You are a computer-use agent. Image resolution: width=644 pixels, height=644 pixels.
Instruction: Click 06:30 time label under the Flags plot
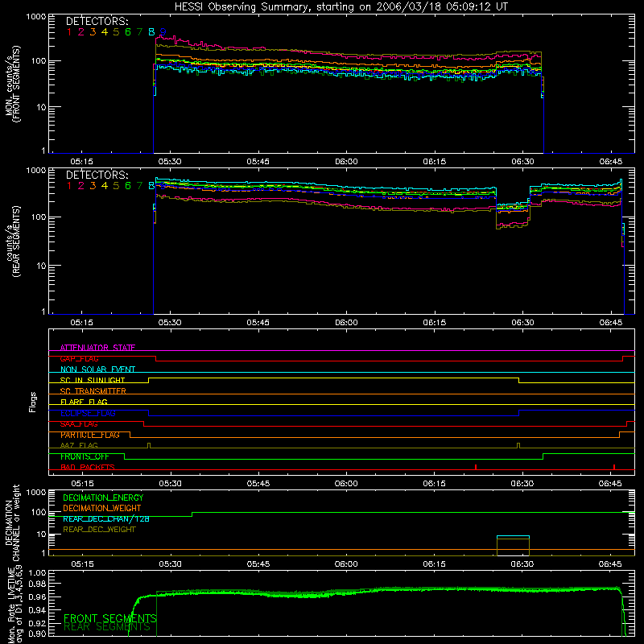522,484
